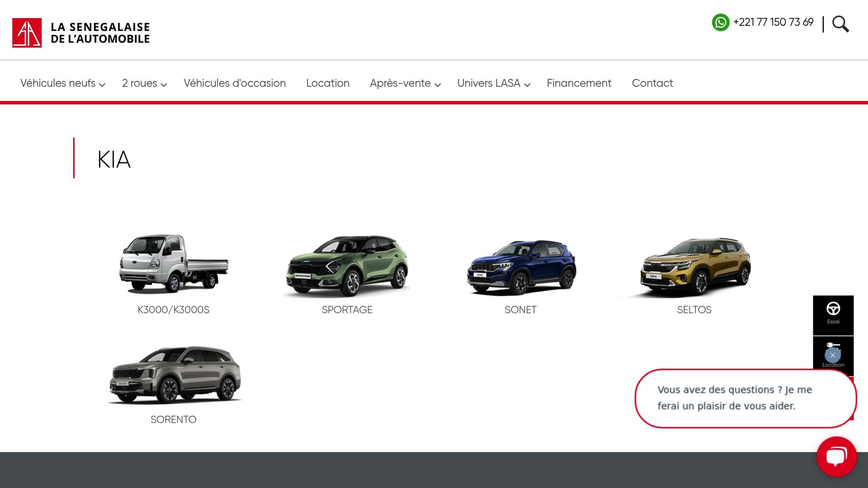This screenshot has width=868, height=488.
Task: Expand the 2 roues menu chevron
Action: pos(164,85)
